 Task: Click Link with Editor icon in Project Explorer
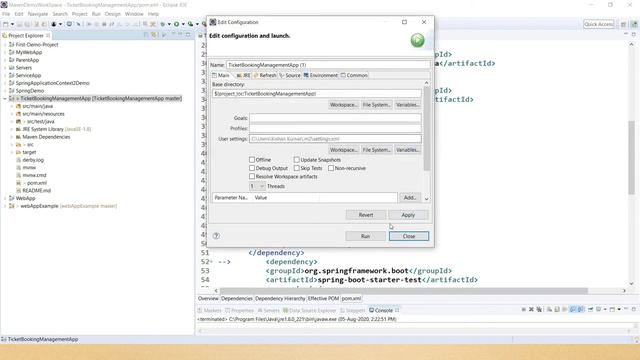point(154,35)
